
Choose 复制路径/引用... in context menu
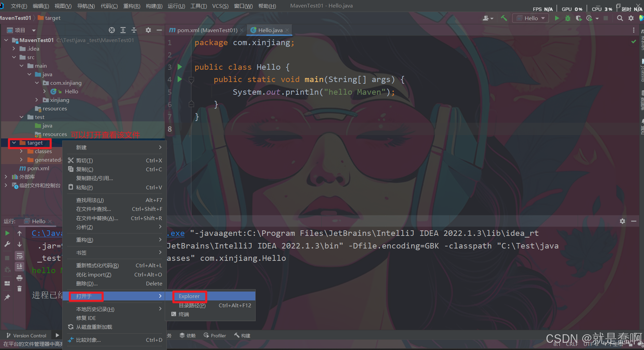click(x=115, y=178)
